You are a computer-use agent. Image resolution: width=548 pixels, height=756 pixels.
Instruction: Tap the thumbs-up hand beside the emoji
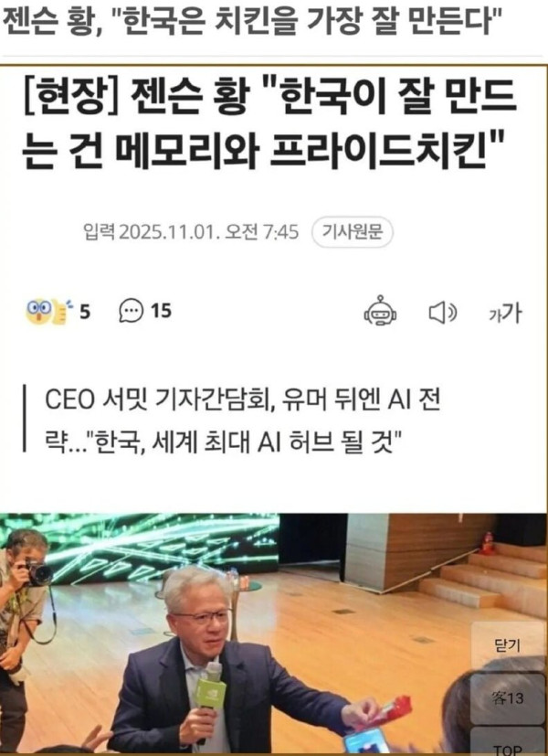coord(58,312)
